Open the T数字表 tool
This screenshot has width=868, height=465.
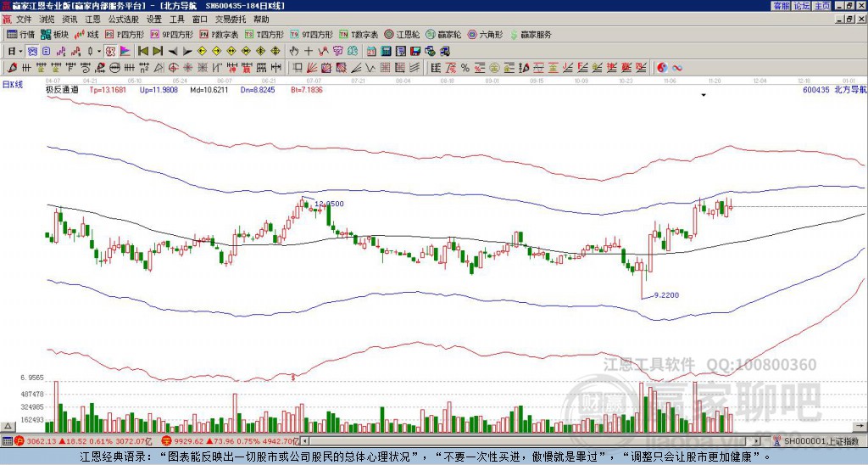coord(359,34)
